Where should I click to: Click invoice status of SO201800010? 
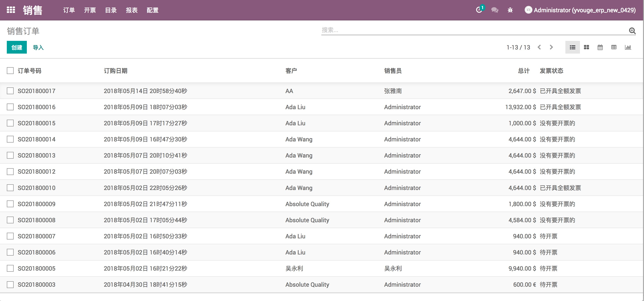coord(560,188)
